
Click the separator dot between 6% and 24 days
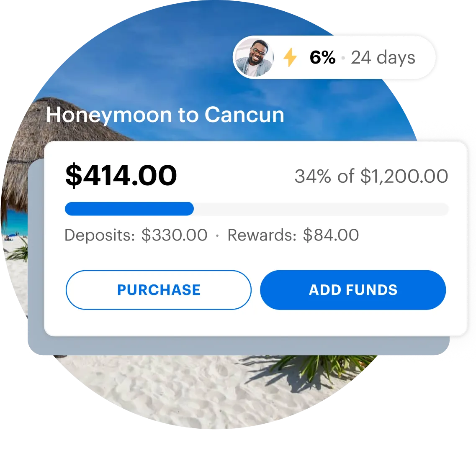(x=343, y=58)
